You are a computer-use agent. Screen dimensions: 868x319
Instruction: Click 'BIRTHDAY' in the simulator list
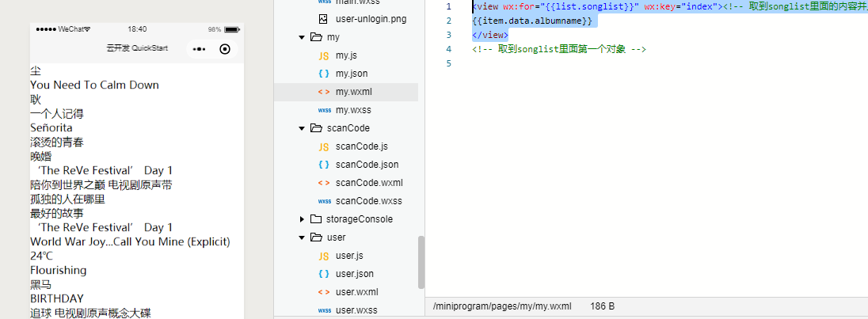(x=57, y=298)
